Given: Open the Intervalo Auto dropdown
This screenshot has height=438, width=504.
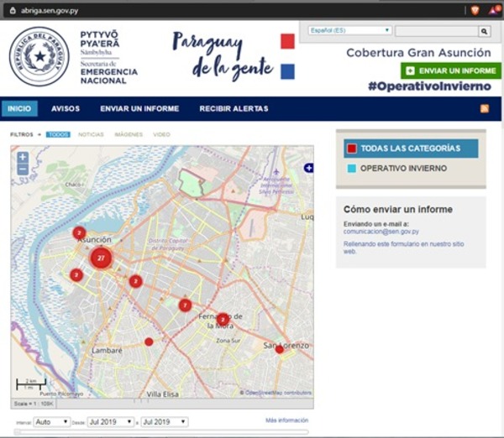Looking at the screenshot, I should 52,421.
